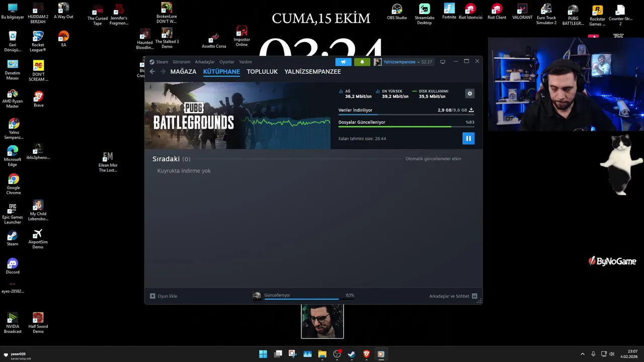Image resolution: width=644 pixels, height=362 pixels.
Task: Open File Explorer from taskbar
Action: click(322, 354)
